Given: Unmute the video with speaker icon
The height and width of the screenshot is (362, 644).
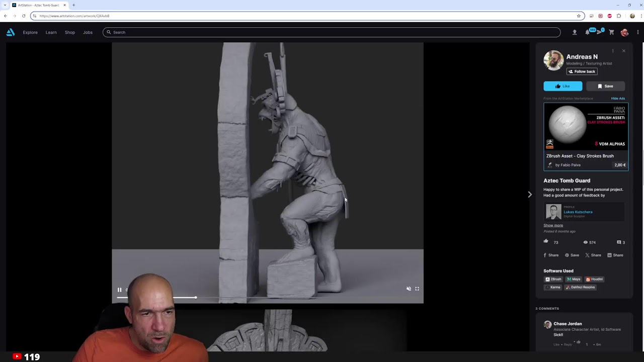Looking at the screenshot, I should point(409,289).
